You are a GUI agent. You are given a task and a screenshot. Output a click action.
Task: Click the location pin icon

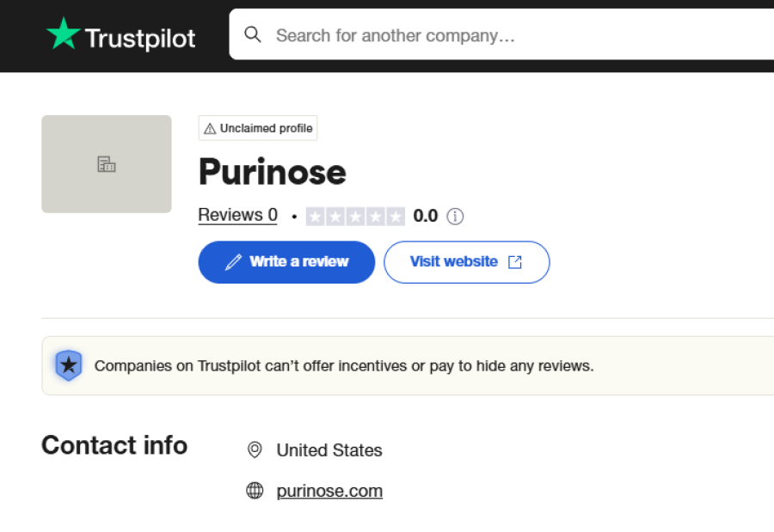(x=255, y=449)
